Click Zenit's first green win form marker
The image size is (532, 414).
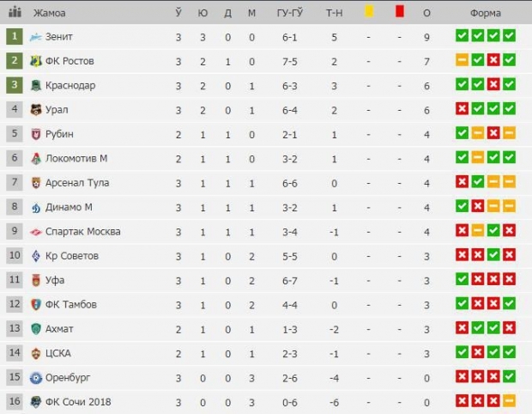pyautogui.click(x=462, y=36)
